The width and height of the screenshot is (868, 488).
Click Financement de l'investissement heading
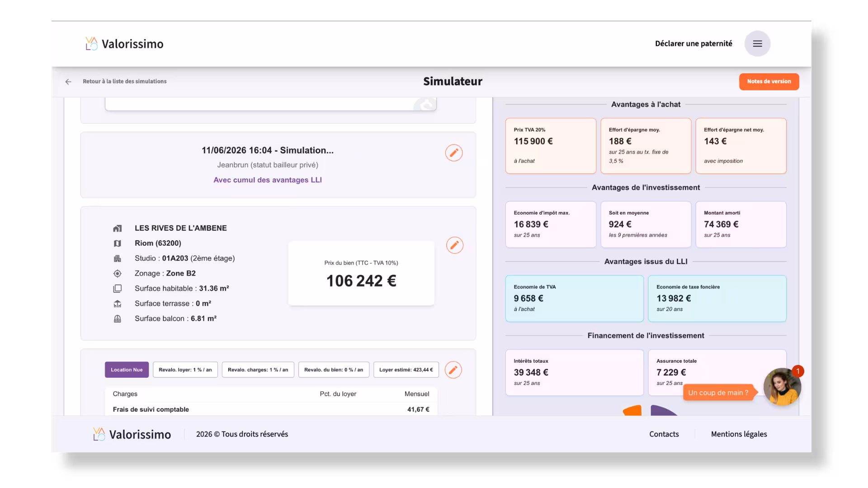pos(646,336)
